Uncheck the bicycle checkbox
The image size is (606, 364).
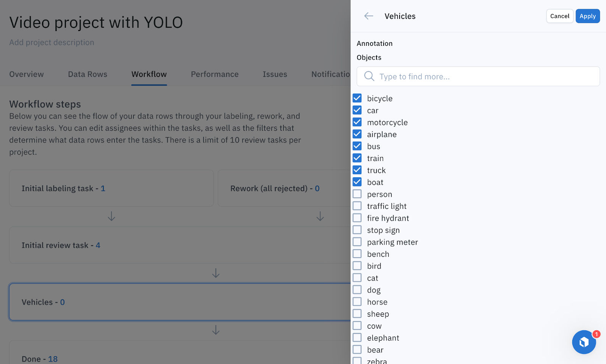click(357, 98)
